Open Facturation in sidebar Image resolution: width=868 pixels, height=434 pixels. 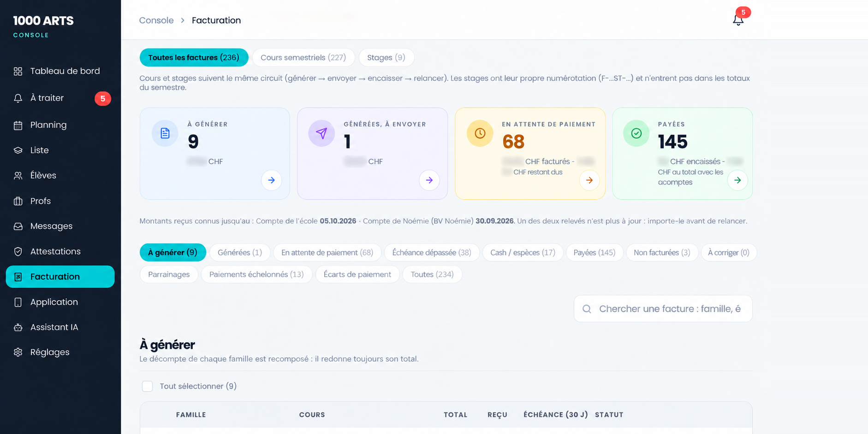coord(60,277)
